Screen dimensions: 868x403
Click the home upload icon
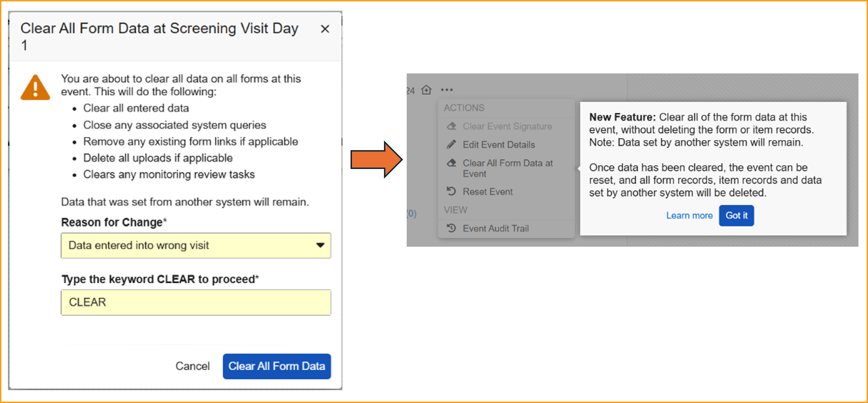pos(426,90)
